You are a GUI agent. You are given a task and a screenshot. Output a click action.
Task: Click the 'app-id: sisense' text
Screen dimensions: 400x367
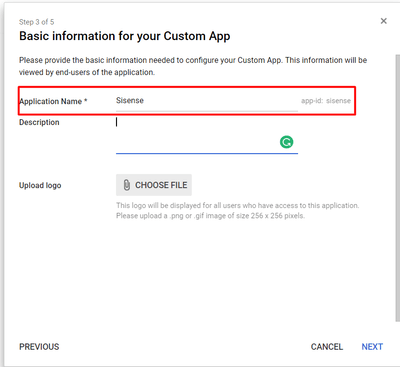326,101
